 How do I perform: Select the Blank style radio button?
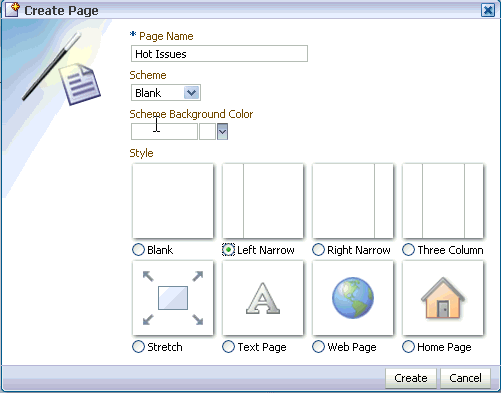click(x=138, y=250)
